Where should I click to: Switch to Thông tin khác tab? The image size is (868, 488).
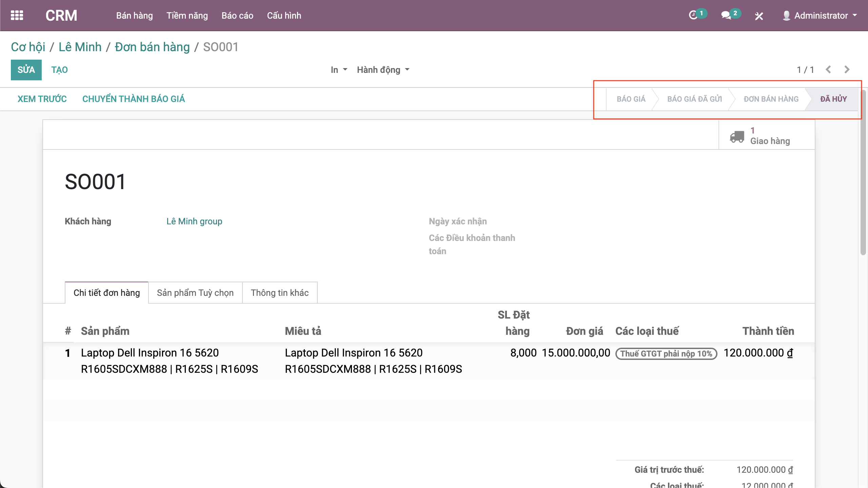[279, 293]
